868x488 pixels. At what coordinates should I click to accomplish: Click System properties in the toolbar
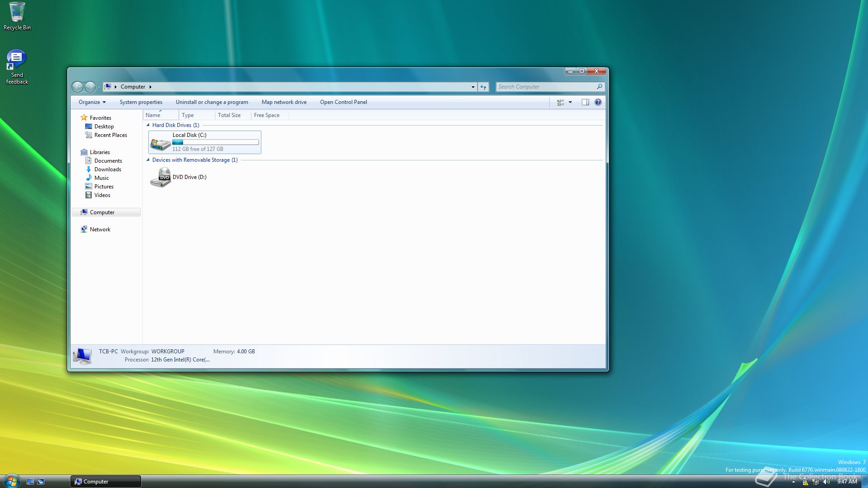[141, 102]
